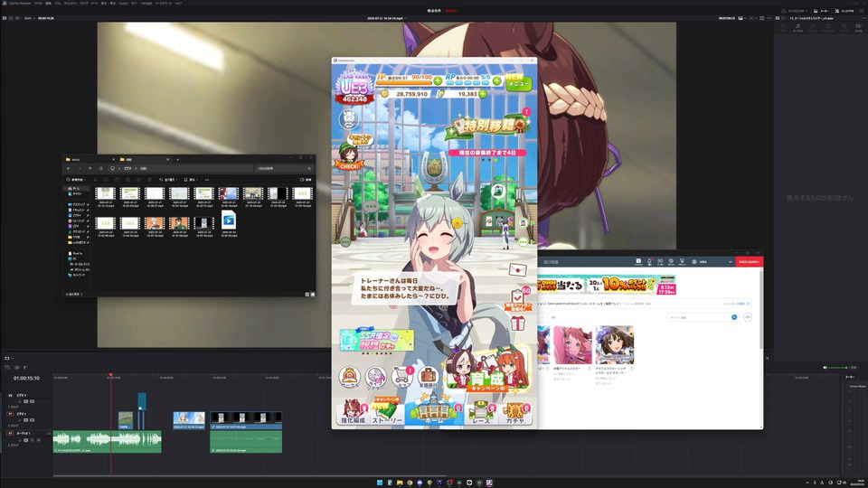Viewport: 868px width, 488px height.
Task: Select the dark-haired Cinderella Girls game thumbnail
Action: [x=615, y=345]
